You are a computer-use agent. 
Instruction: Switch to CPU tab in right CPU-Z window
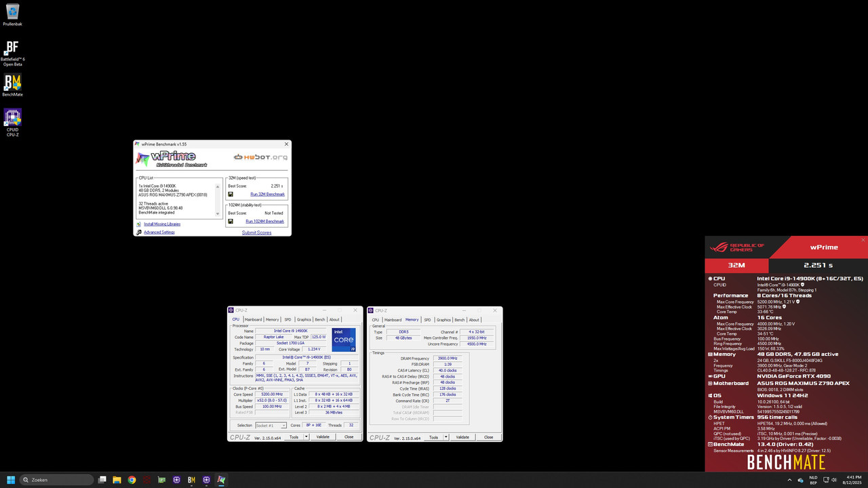(x=375, y=320)
